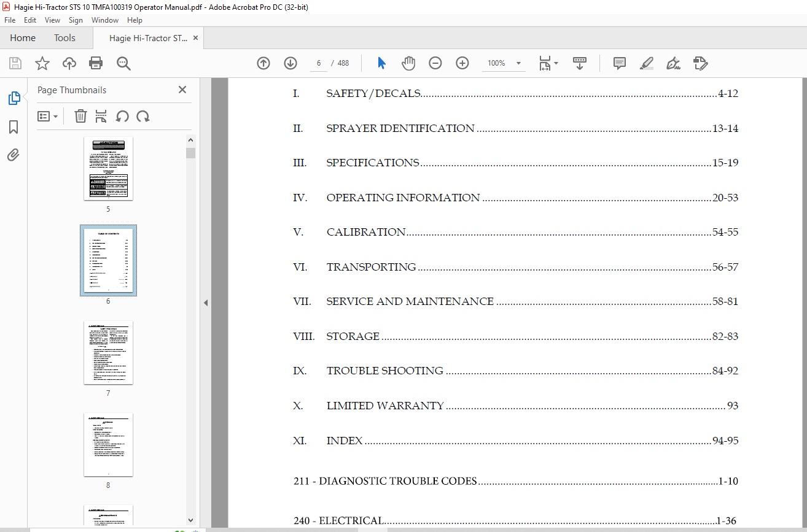
Task: Open thumbnail options dropdown menu
Action: (x=48, y=116)
